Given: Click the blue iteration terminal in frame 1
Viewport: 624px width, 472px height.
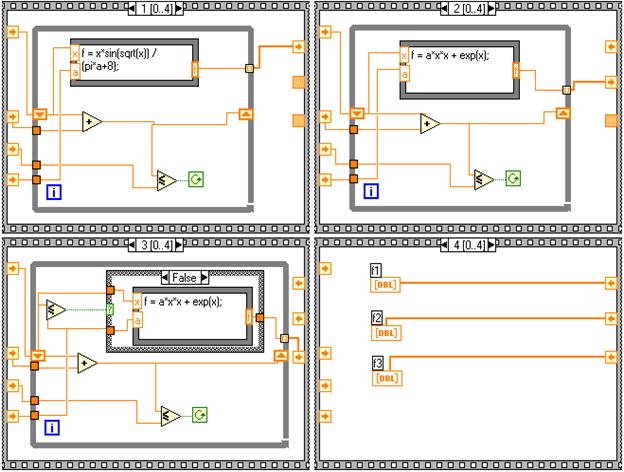Looking at the screenshot, I should [54, 192].
